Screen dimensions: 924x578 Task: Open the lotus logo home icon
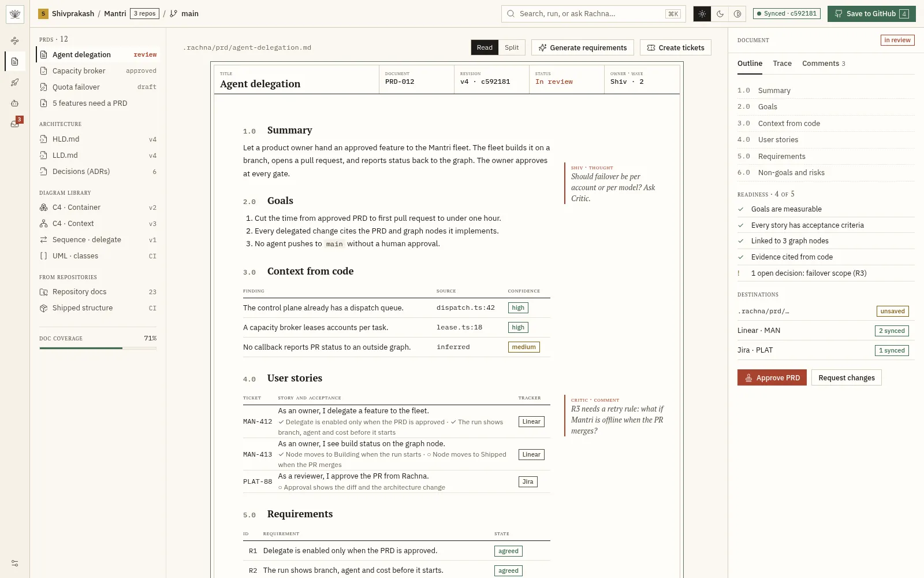point(15,14)
